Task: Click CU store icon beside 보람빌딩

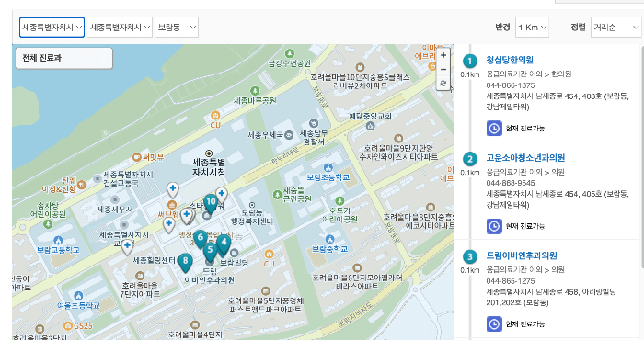Action: coord(269,255)
